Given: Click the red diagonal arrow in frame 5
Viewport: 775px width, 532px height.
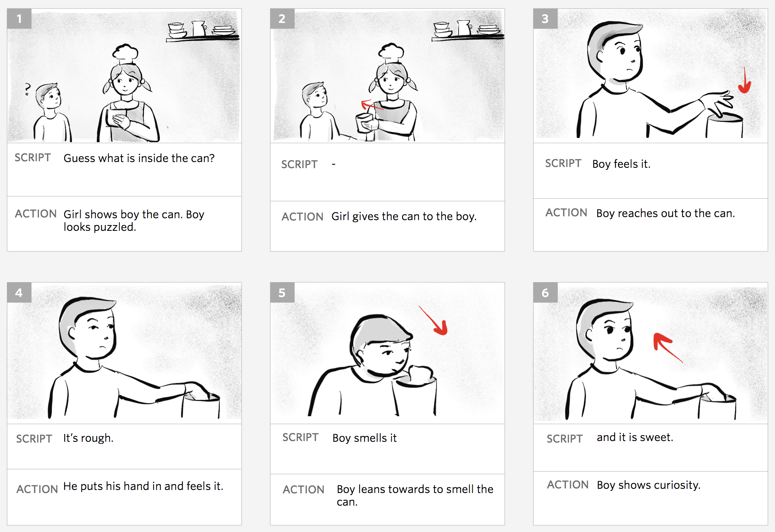Looking at the screenshot, I should (x=434, y=320).
